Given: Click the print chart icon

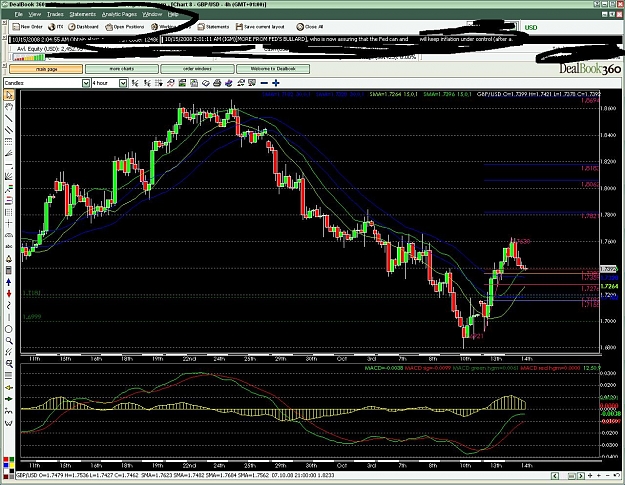Looking at the screenshot, I should pos(217,83).
